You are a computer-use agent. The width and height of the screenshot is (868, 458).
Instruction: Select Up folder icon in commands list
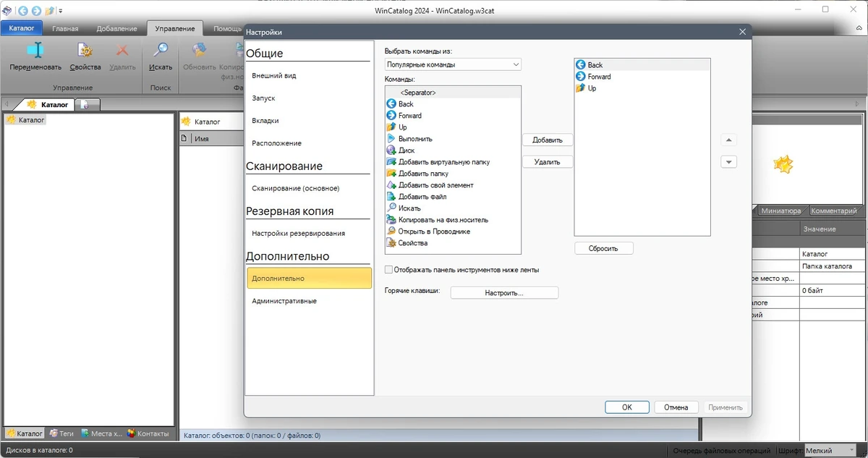(391, 127)
